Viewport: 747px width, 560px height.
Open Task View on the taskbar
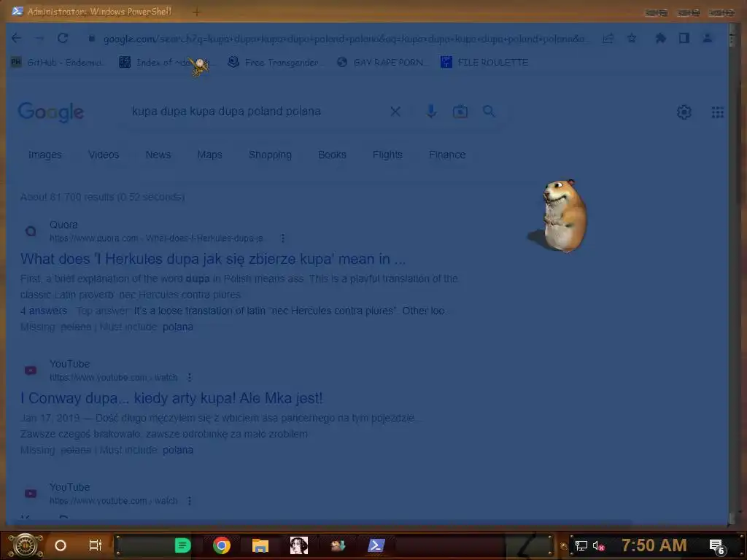tap(96, 545)
